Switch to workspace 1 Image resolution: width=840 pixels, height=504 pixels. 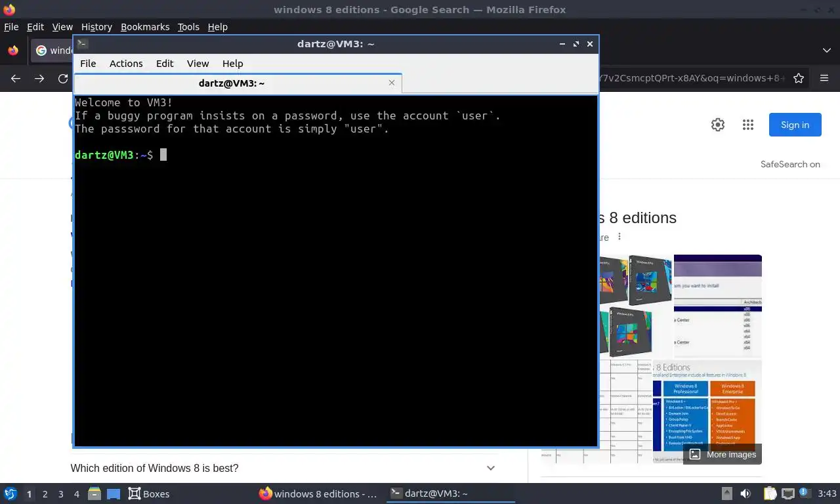click(x=29, y=493)
